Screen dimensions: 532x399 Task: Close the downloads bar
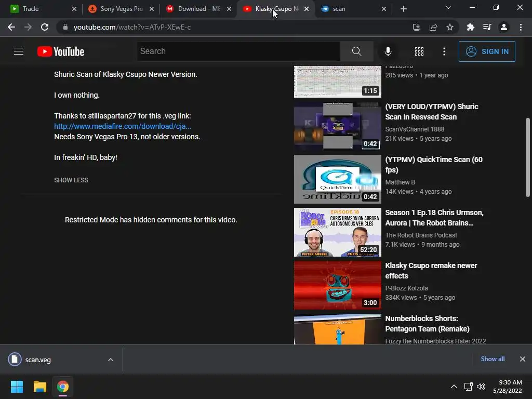coord(523,359)
